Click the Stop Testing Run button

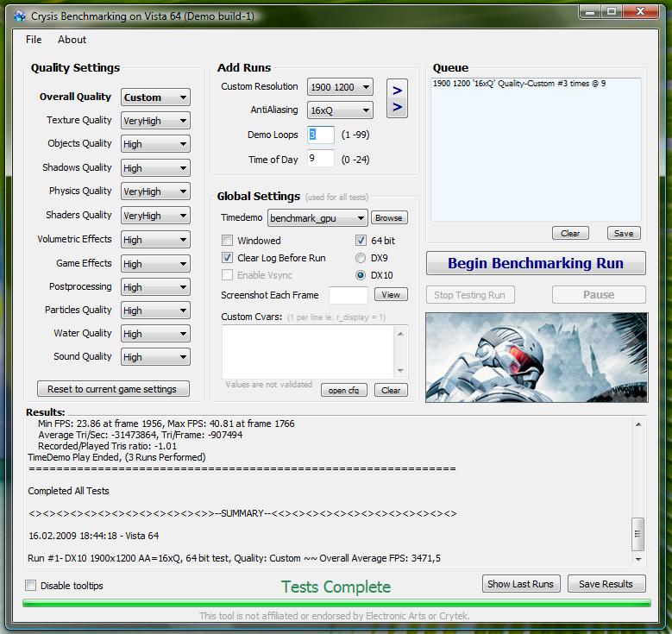470,295
